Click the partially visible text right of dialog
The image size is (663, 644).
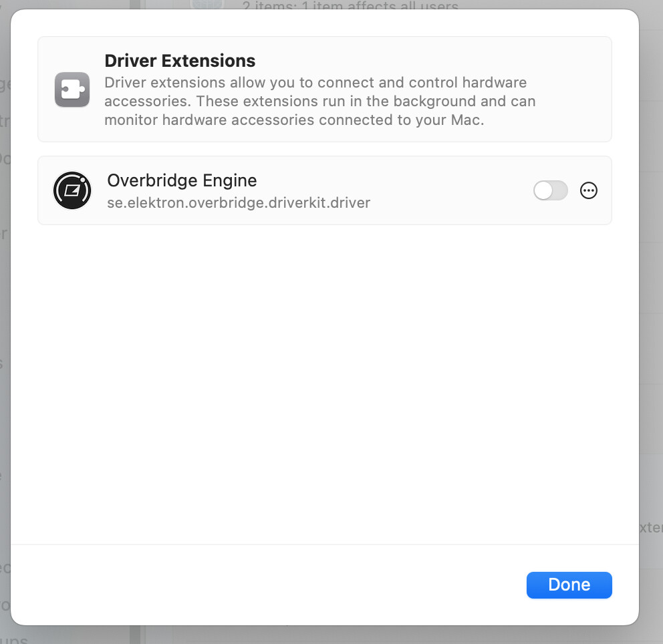pyautogui.click(x=651, y=527)
